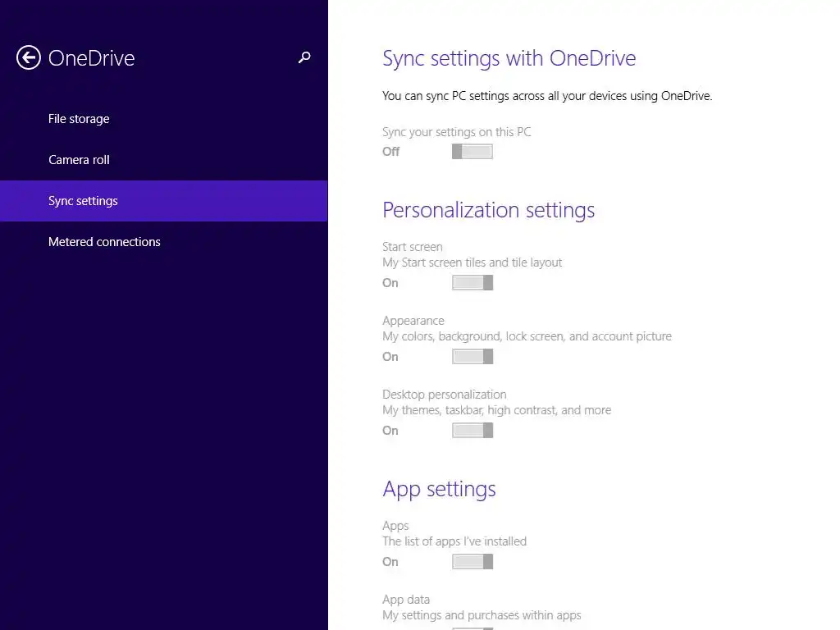Click the Appearance label
The width and height of the screenshot is (840, 630).
pyautogui.click(x=413, y=321)
